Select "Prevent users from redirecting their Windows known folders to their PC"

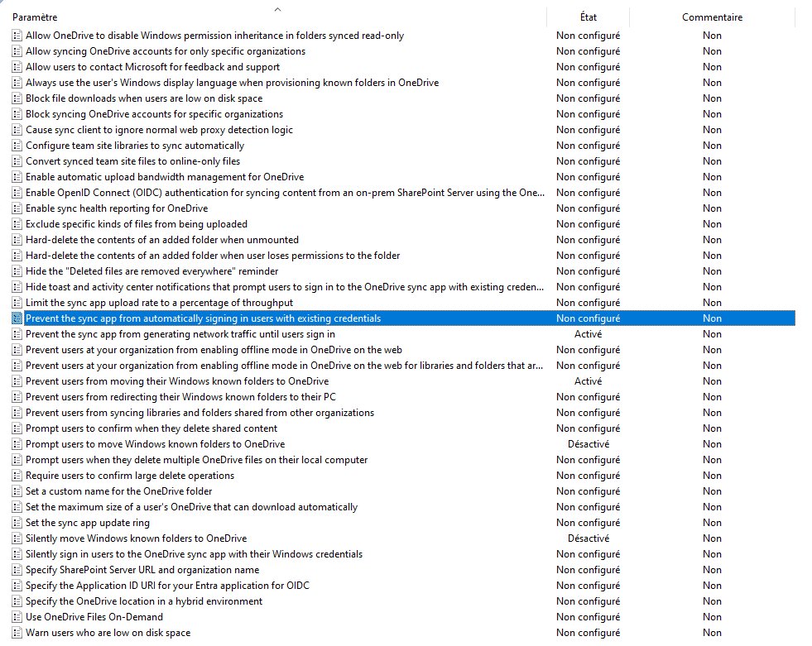tap(180, 397)
